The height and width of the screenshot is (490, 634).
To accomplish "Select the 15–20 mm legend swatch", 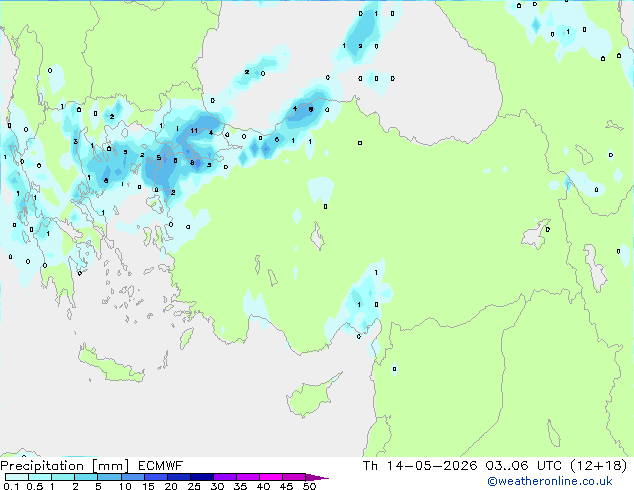I will (156, 477).
